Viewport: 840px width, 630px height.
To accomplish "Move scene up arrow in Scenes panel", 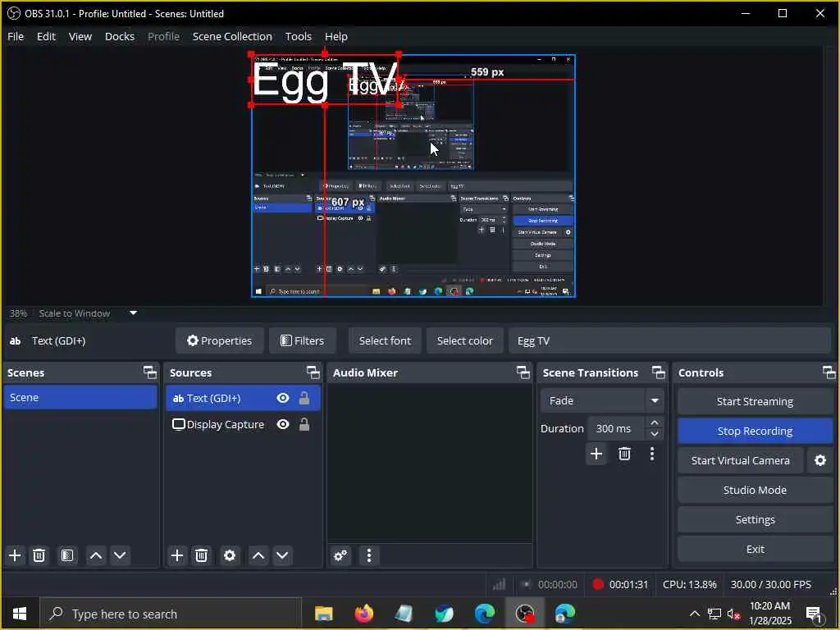I will tap(96, 555).
